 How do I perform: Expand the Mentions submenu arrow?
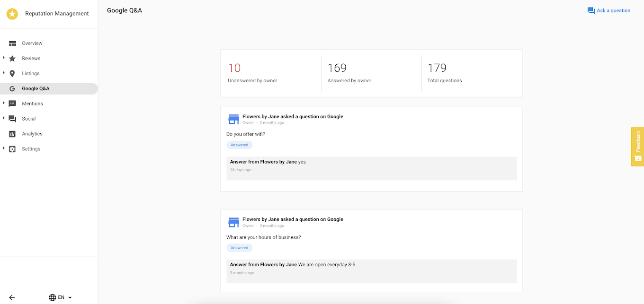4,103
